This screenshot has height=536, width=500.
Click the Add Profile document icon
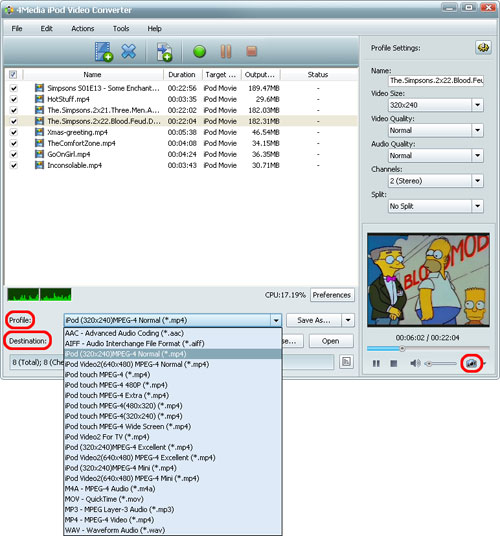coord(164,52)
